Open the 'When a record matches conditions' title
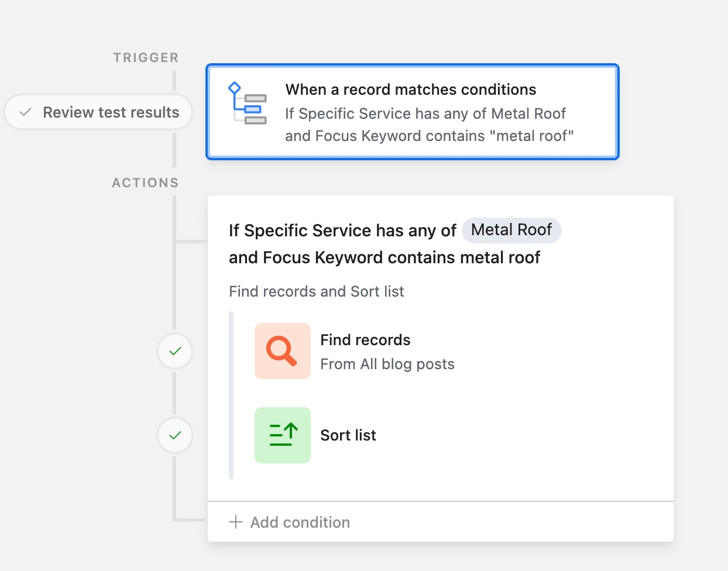 pyautogui.click(x=411, y=90)
